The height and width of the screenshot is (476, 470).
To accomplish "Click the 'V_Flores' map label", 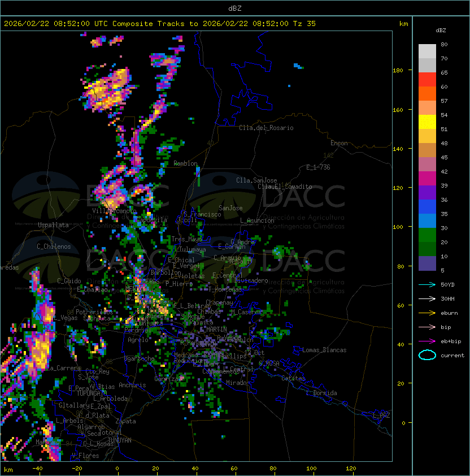I will click(x=85, y=456).
